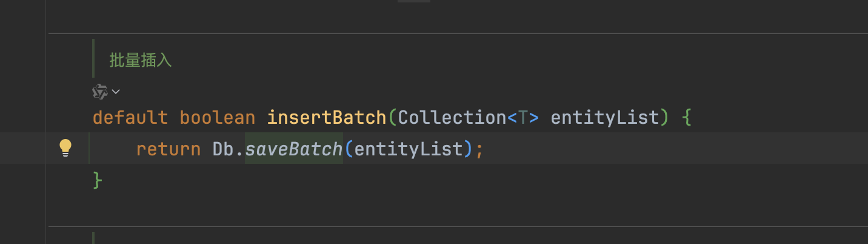Place cursor on insertBatch method name
This screenshot has height=244, width=868.
click(x=326, y=117)
